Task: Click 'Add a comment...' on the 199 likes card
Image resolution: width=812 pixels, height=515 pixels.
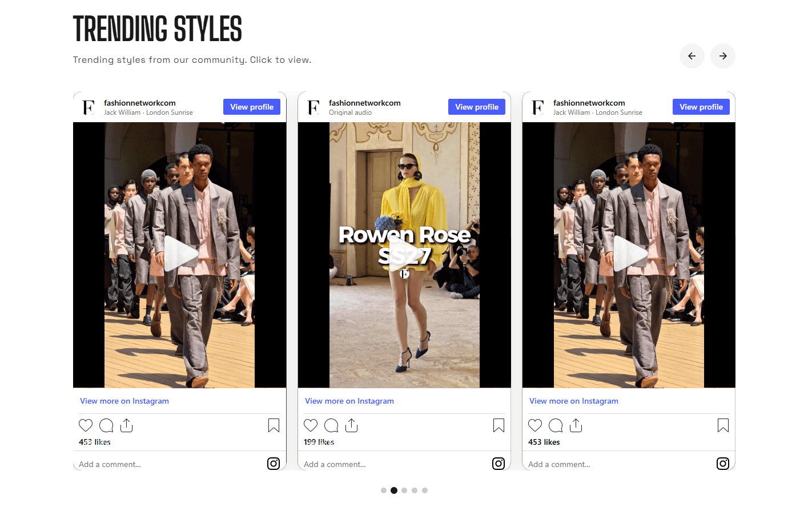Action: click(335, 464)
